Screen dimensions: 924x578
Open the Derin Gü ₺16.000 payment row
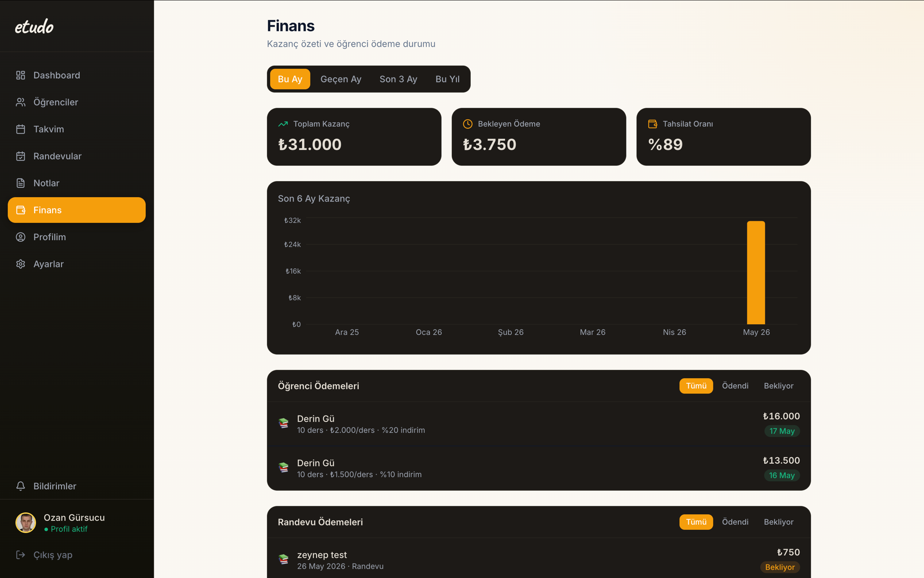(x=539, y=424)
